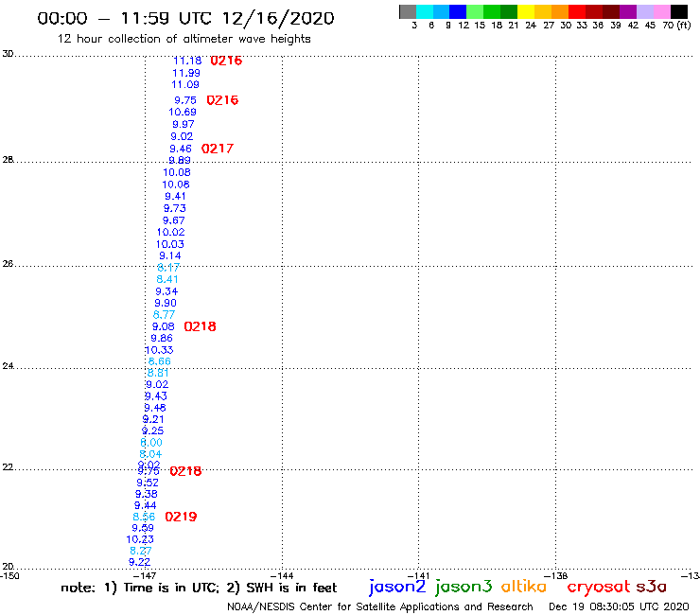Select the wave height value 9.41
The width and height of the screenshot is (700, 615).
pyautogui.click(x=175, y=196)
